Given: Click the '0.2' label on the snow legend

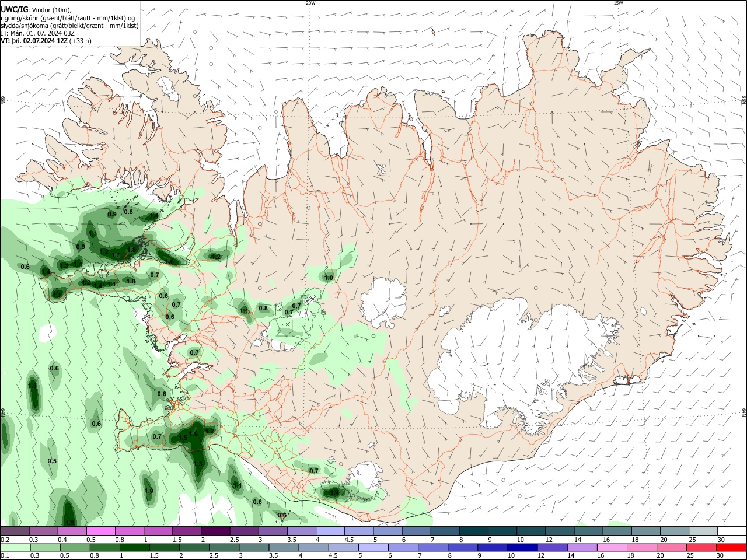Looking at the screenshot, I should point(5,540).
